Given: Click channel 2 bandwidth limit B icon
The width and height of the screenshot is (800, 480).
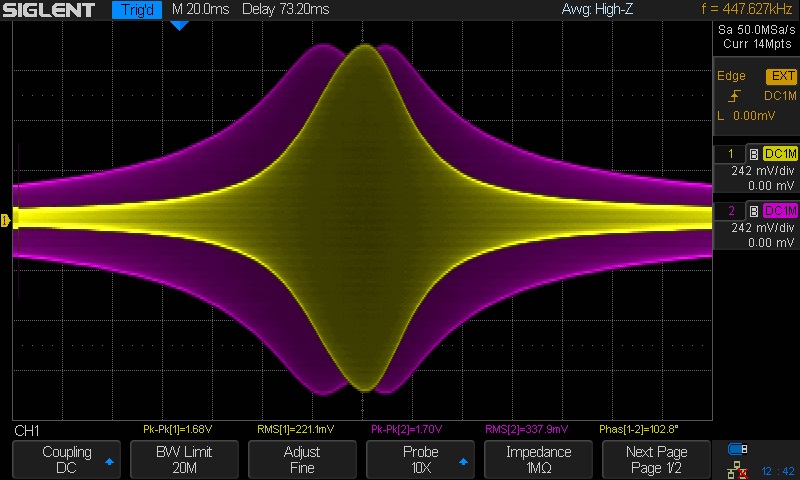Looking at the screenshot, I should coord(753,211).
